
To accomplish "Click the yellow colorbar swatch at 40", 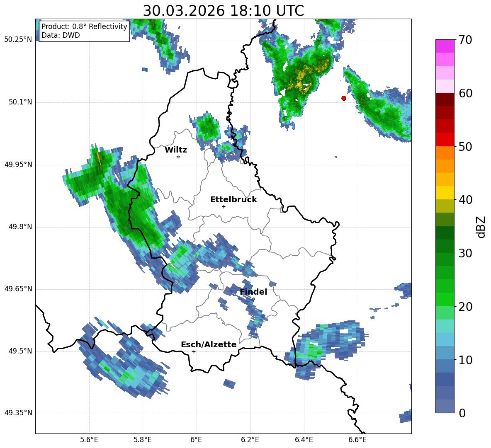I will point(445,193).
